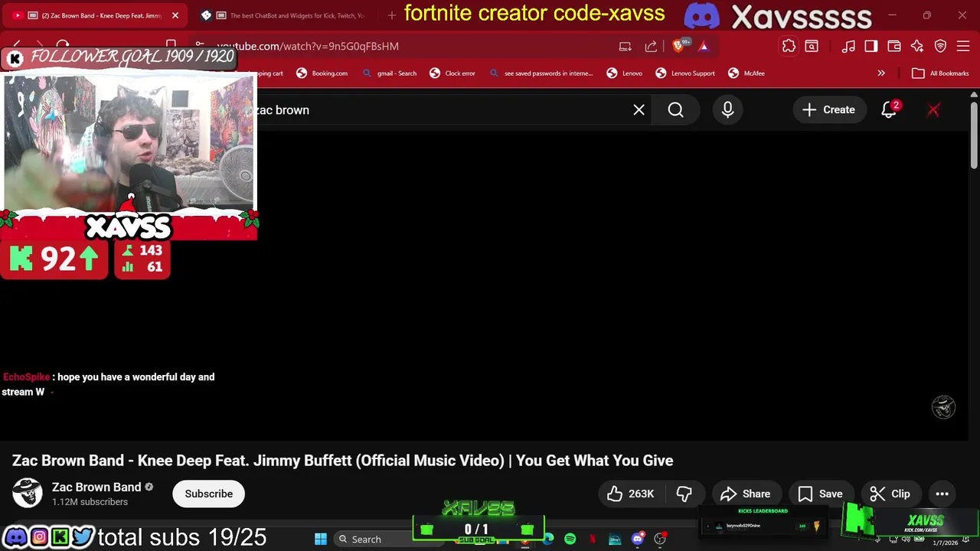Open the browser hamburger menu
This screenshot has height=551, width=980.
964,46
